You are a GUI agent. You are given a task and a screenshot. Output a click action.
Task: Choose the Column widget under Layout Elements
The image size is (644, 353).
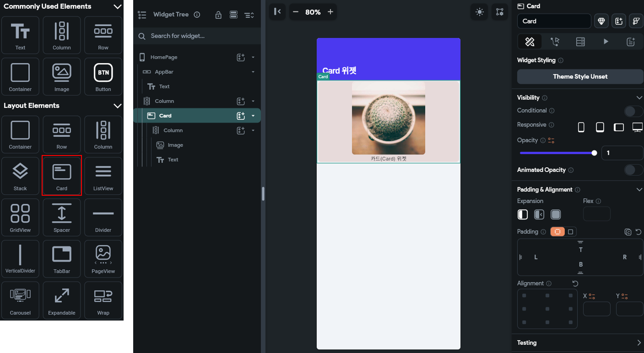(103, 134)
